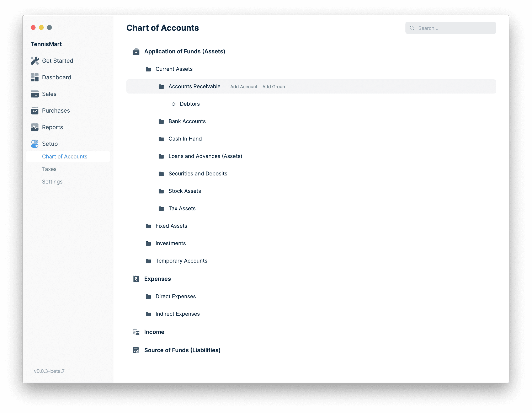The image size is (532, 413).
Task: Click the Cash In Hand folder icon
Action: pos(161,139)
